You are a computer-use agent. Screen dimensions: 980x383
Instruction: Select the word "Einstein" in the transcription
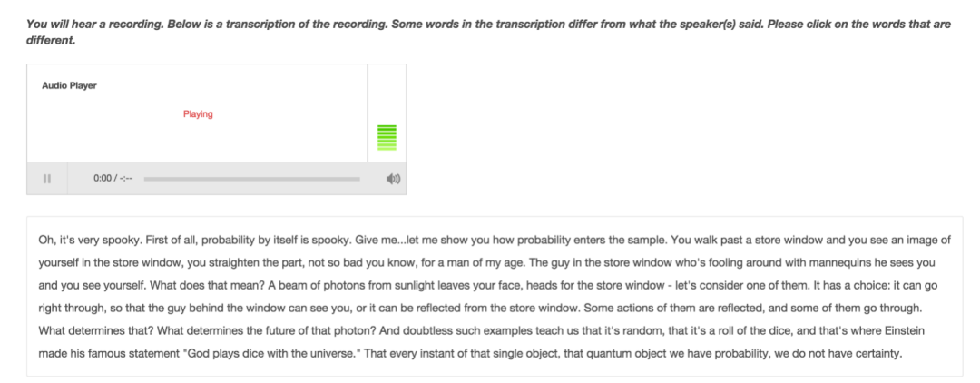[x=904, y=329]
